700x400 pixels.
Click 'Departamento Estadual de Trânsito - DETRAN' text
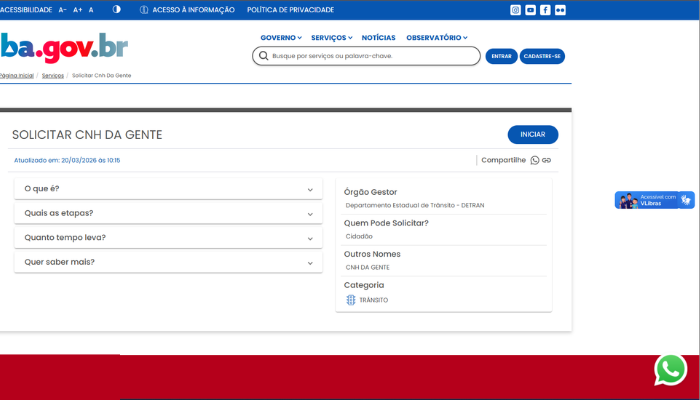[x=415, y=205]
